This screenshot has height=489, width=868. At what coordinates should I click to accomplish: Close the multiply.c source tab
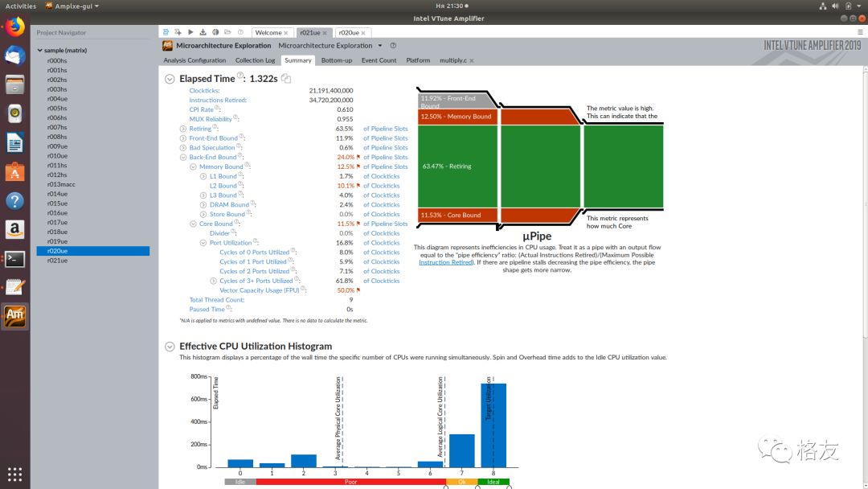472,61
